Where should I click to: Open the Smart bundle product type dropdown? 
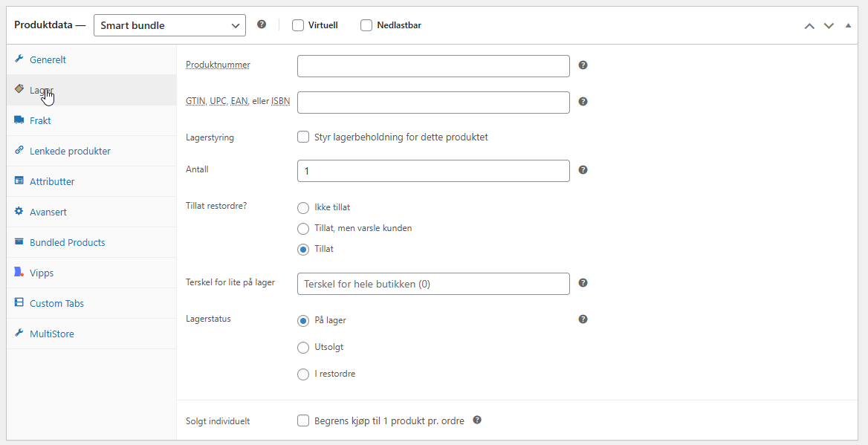[x=169, y=25]
